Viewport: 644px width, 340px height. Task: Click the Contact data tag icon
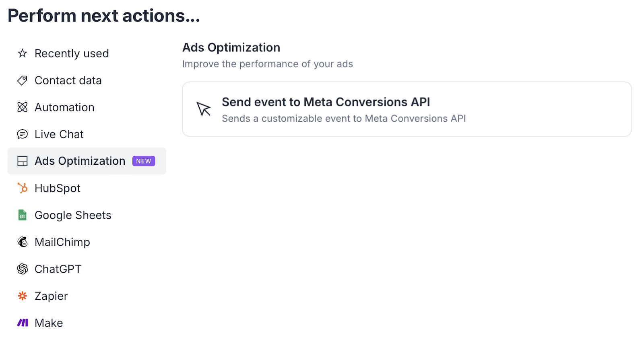pos(23,80)
